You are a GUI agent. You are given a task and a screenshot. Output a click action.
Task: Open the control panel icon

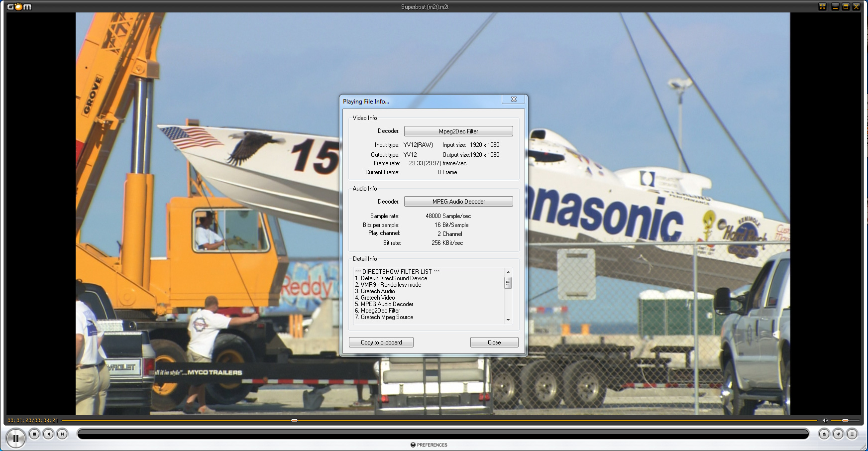click(838, 434)
